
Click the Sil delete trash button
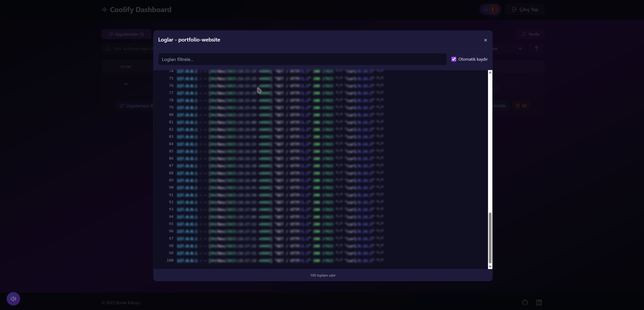coord(521,106)
